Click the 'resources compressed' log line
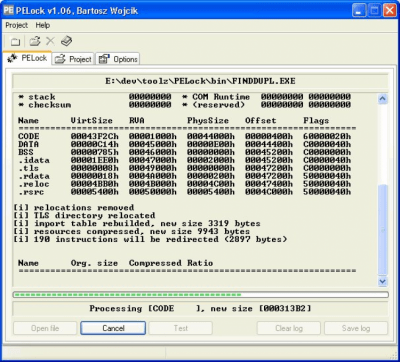This screenshot has width=400, height=362. [132, 231]
